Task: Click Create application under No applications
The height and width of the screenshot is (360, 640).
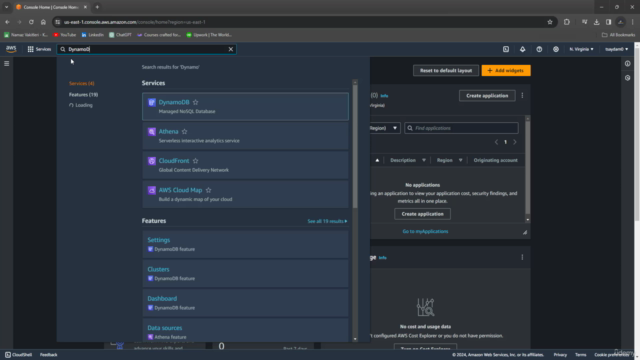Action: pos(422,214)
